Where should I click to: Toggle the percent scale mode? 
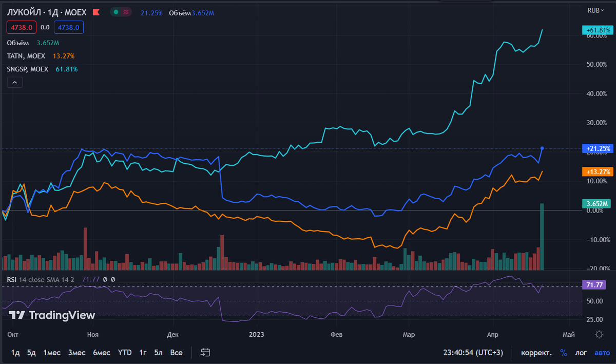(x=564, y=353)
